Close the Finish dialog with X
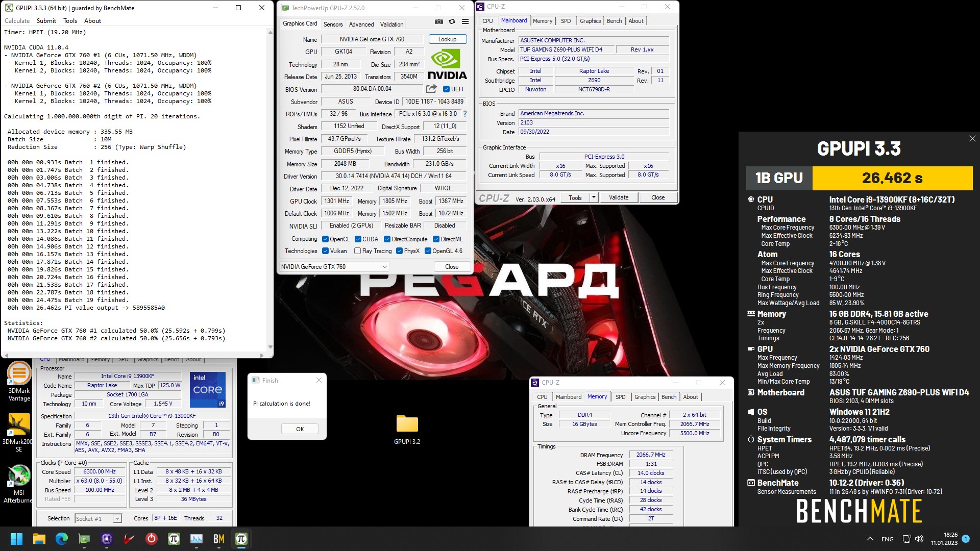The image size is (980, 551). click(319, 380)
